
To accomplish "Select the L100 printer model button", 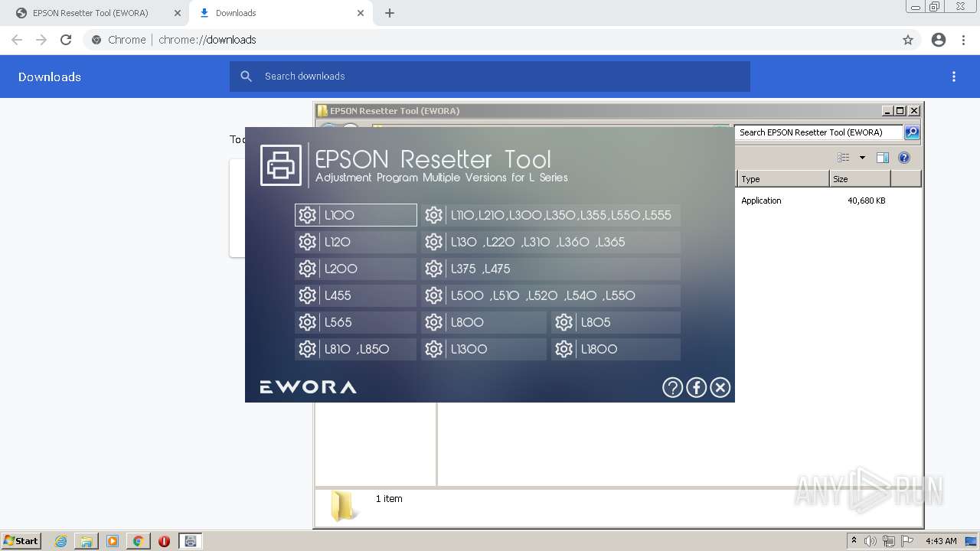I will [x=356, y=215].
